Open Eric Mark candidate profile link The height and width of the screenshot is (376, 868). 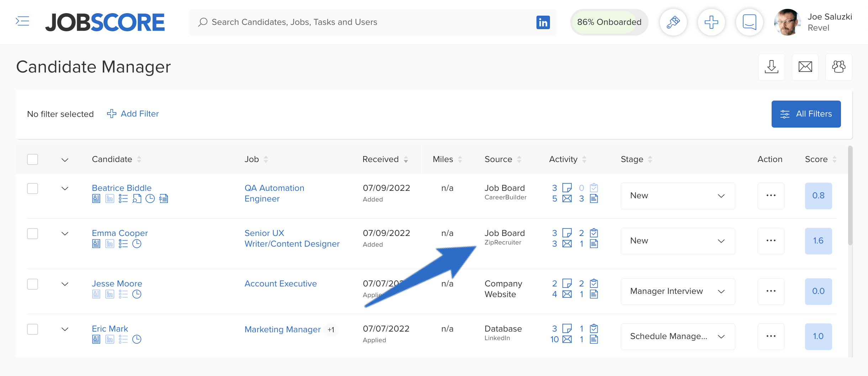(x=110, y=329)
